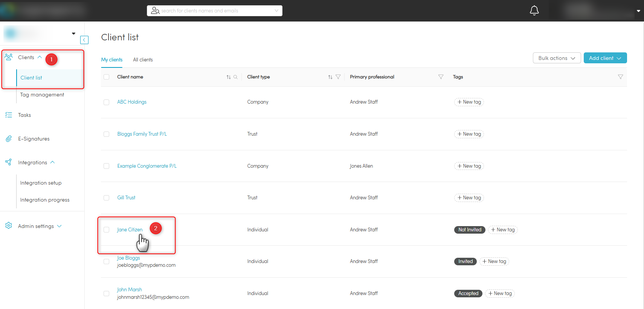644x309 pixels.
Task: Add a new tag to Gill Trust
Action: (x=469, y=198)
